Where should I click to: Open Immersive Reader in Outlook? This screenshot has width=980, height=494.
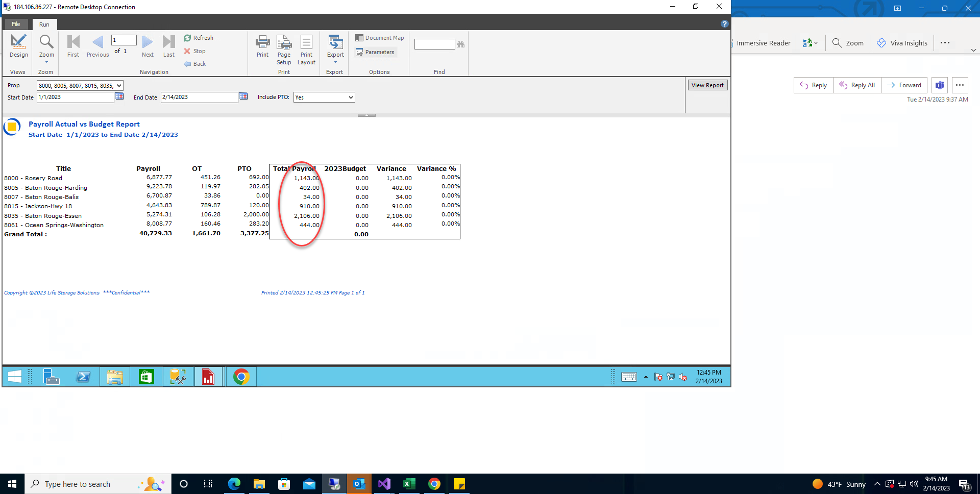click(762, 43)
